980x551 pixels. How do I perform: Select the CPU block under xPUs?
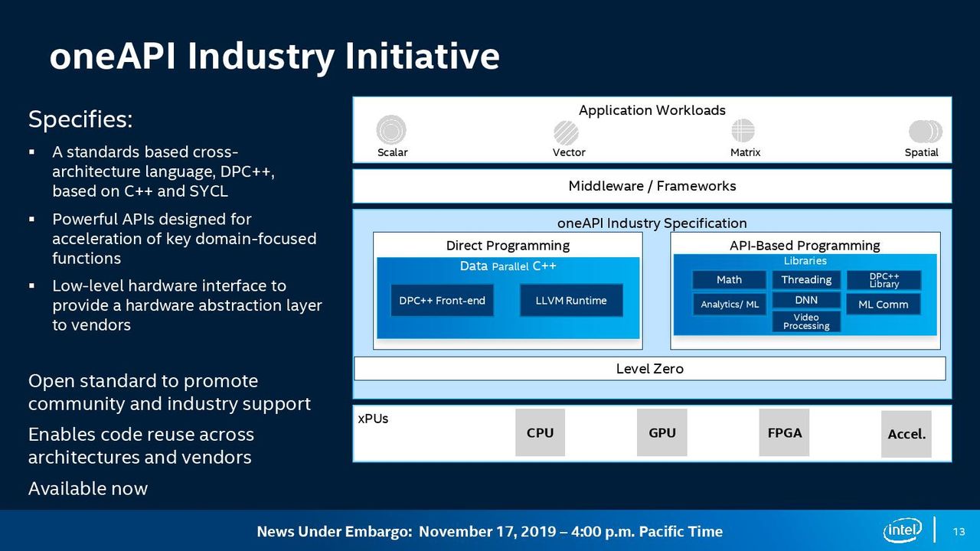[540, 432]
